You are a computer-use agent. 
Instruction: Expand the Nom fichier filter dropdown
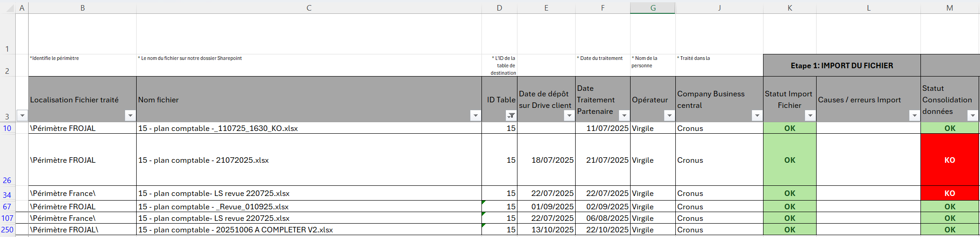click(x=475, y=116)
